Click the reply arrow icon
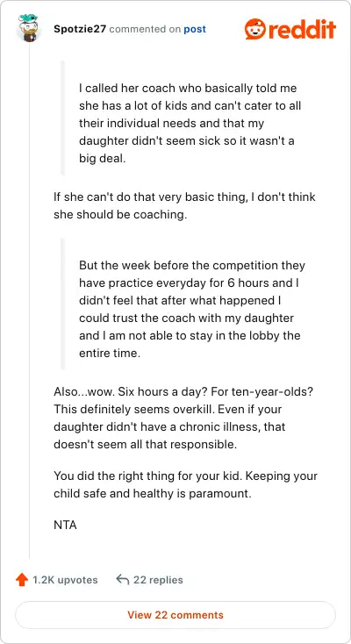The height and width of the screenshot is (644, 351). click(x=123, y=580)
